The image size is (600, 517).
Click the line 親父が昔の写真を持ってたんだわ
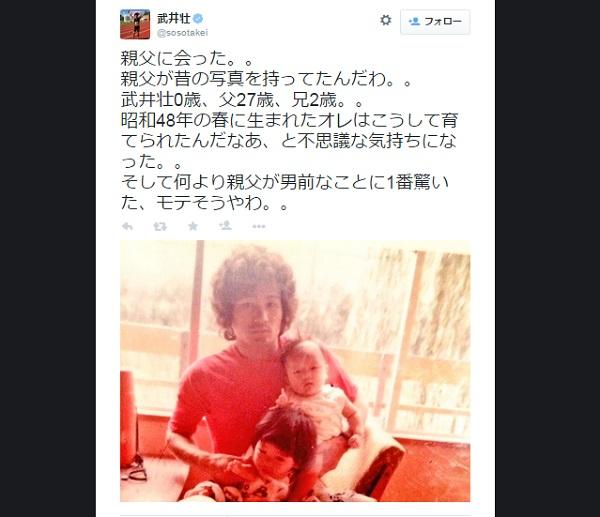coord(266,79)
